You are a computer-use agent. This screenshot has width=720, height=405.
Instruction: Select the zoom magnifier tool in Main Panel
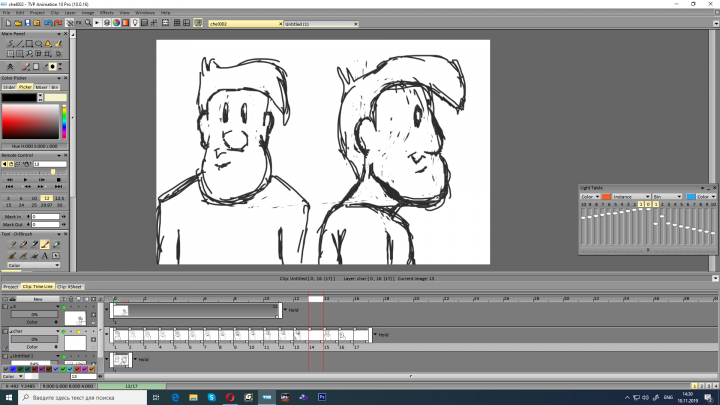coord(29,54)
